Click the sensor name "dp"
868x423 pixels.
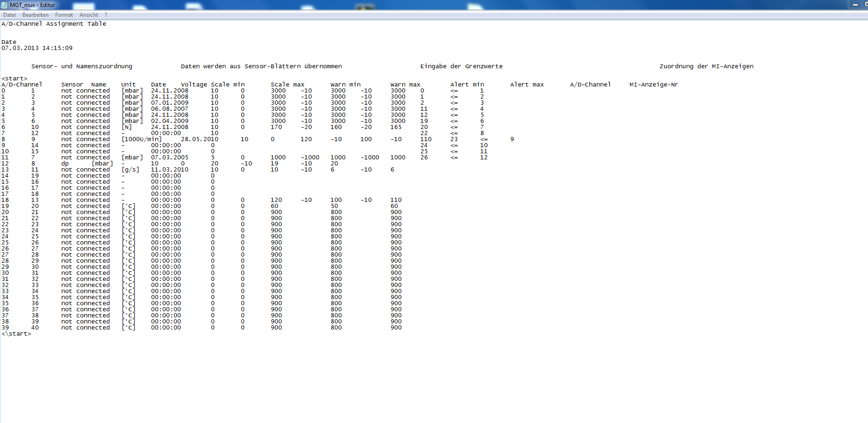pyautogui.click(x=65, y=164)
